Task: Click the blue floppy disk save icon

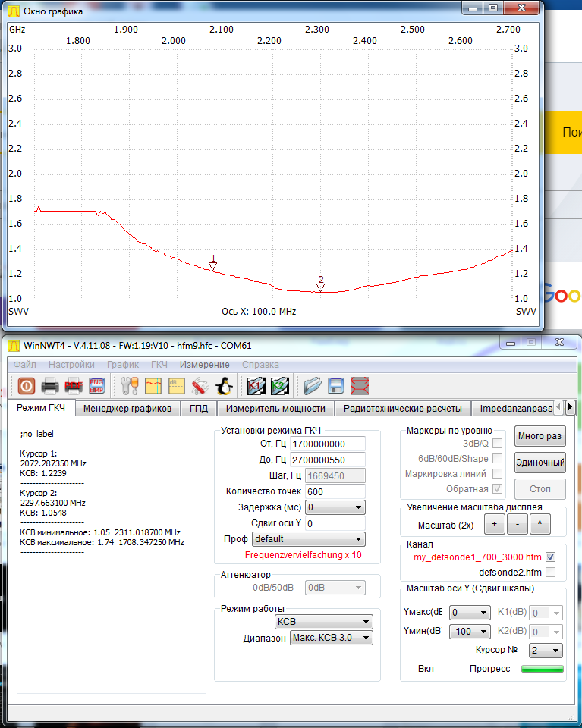Action: pos(336,385)
